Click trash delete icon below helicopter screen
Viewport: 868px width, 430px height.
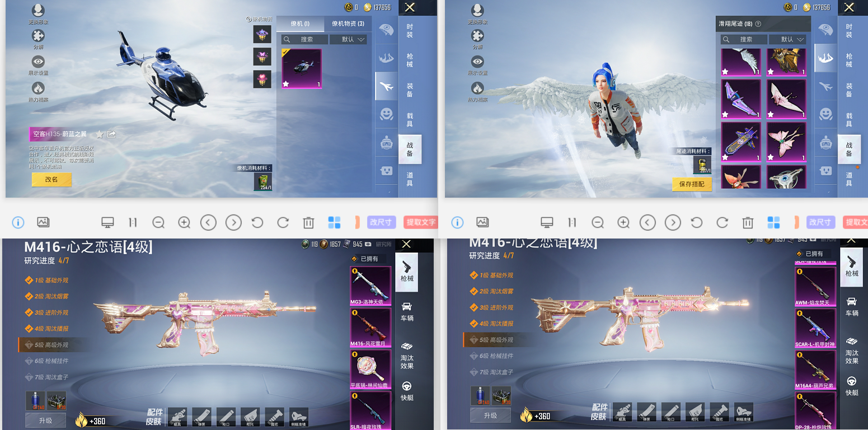(x=308, y=222)
